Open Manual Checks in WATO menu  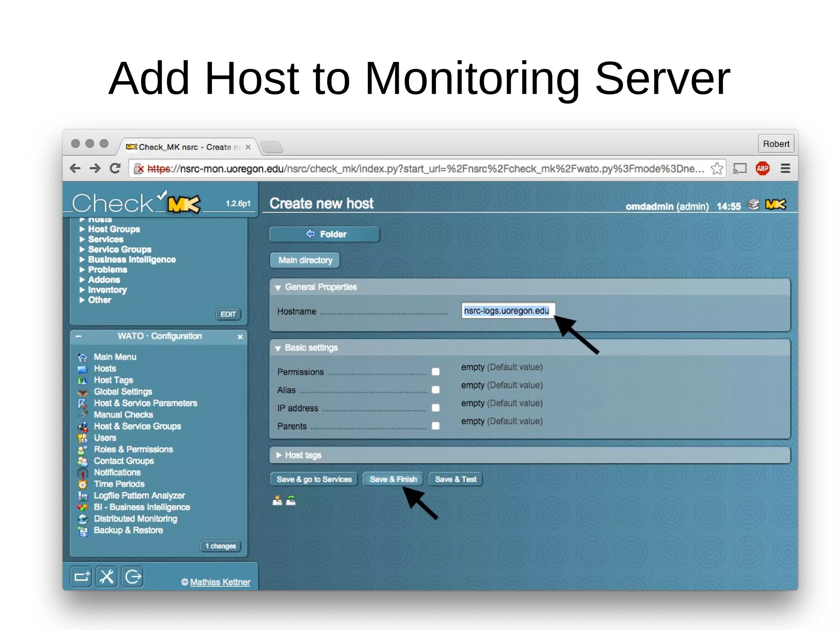(123, 415)
